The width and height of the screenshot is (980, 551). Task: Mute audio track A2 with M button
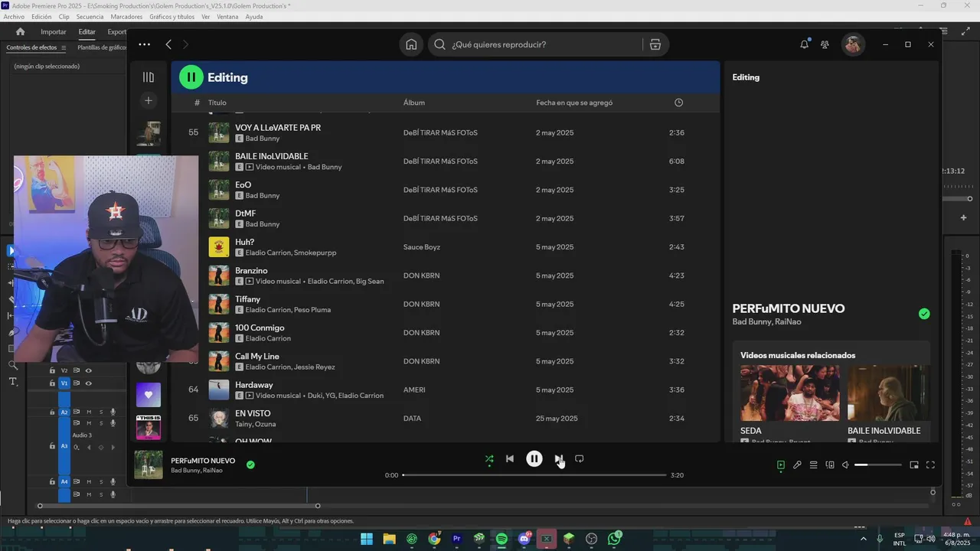pos(89,412)
